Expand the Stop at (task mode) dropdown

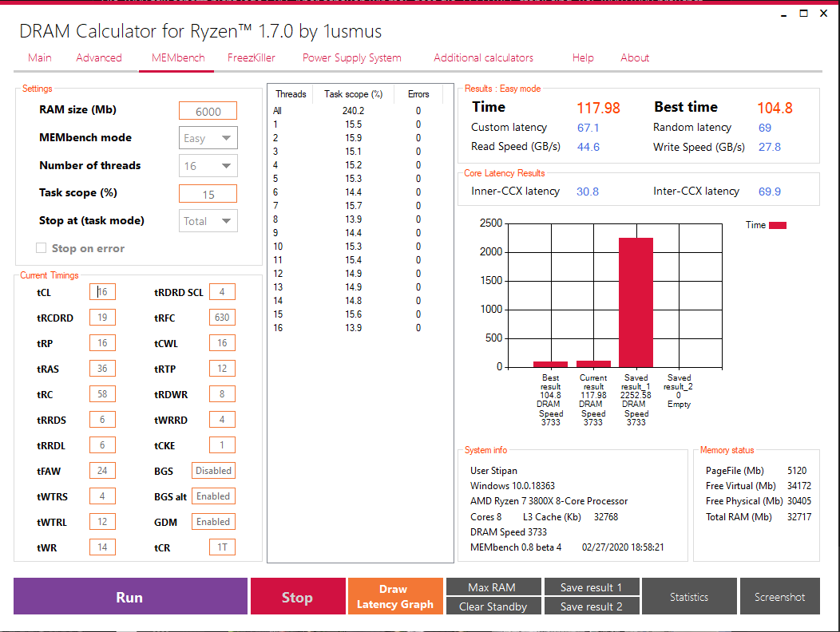point(208,221)
